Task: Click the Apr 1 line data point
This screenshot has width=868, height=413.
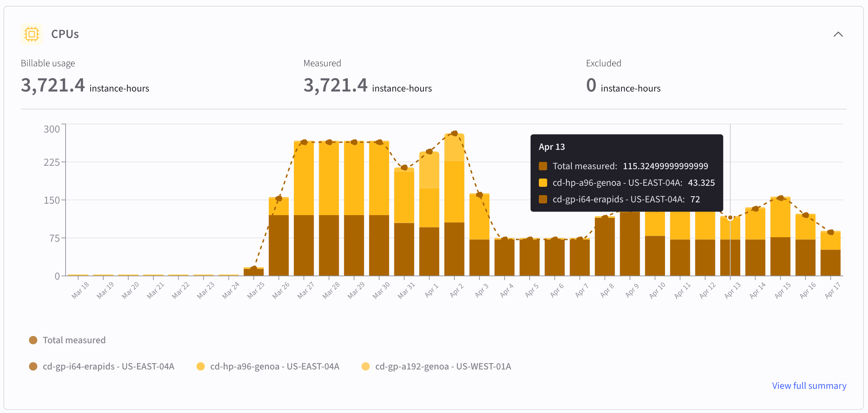Action: [429, 152]
